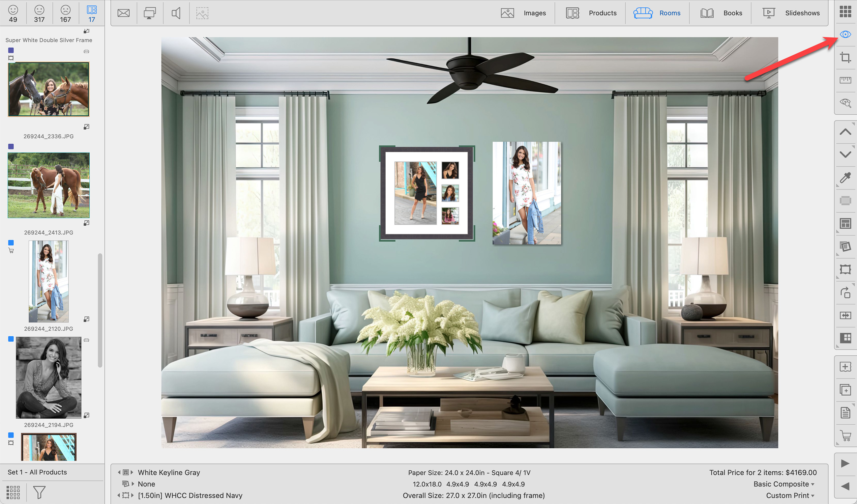Select the crop tool icon
The width and height of the screenshot is (857, 504).
coord(845,57)
